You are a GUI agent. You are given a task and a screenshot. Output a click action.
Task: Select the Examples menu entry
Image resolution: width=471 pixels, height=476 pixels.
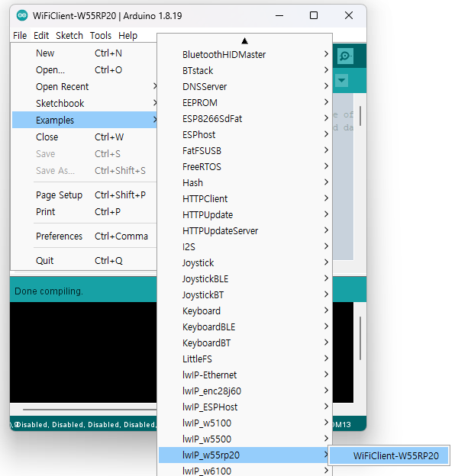(84, 120)
